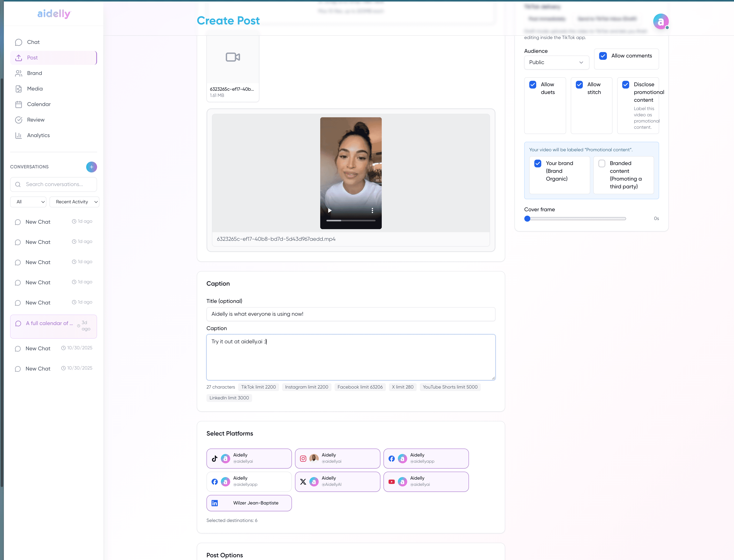Open the Review section

36,120
